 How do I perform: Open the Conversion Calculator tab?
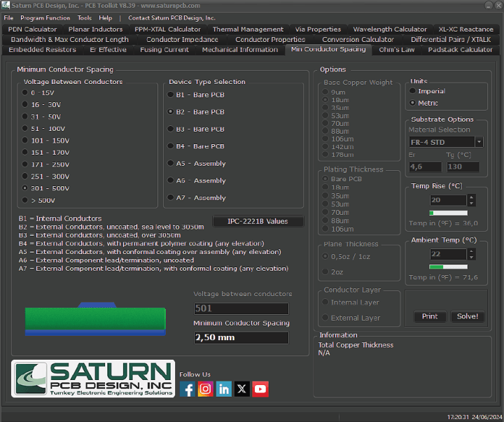[358, 39]
